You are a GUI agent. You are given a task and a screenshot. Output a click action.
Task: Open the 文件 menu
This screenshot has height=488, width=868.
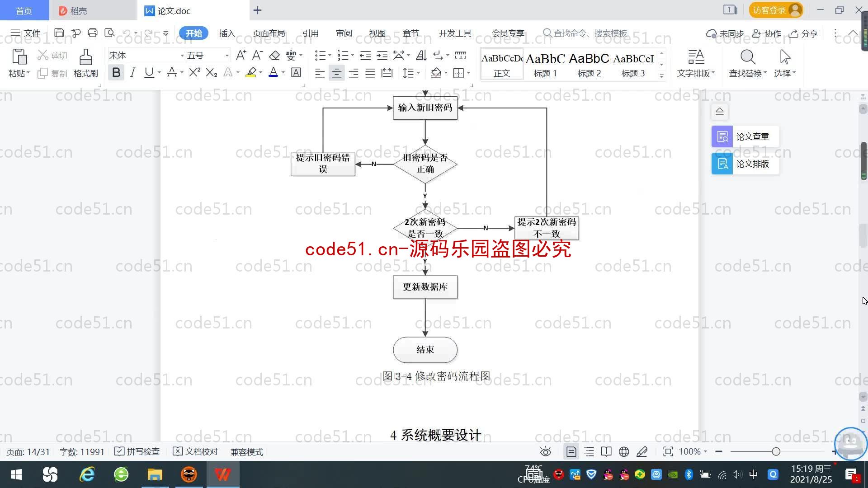tap(26, 33)
